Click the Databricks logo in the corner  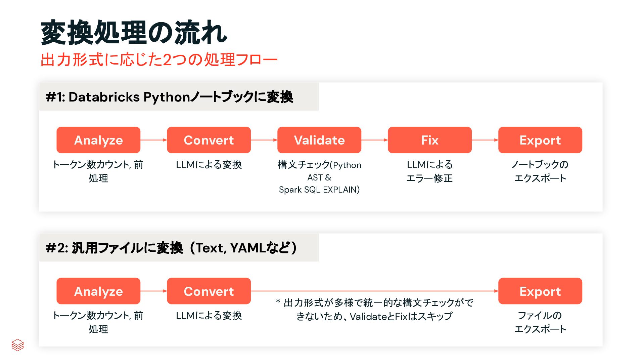coord(17,345)
